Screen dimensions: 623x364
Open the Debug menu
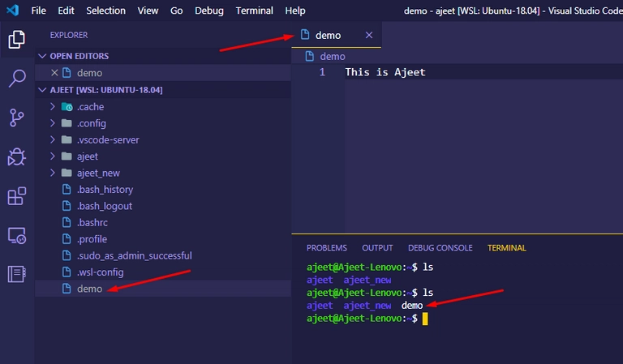(209, 11)
